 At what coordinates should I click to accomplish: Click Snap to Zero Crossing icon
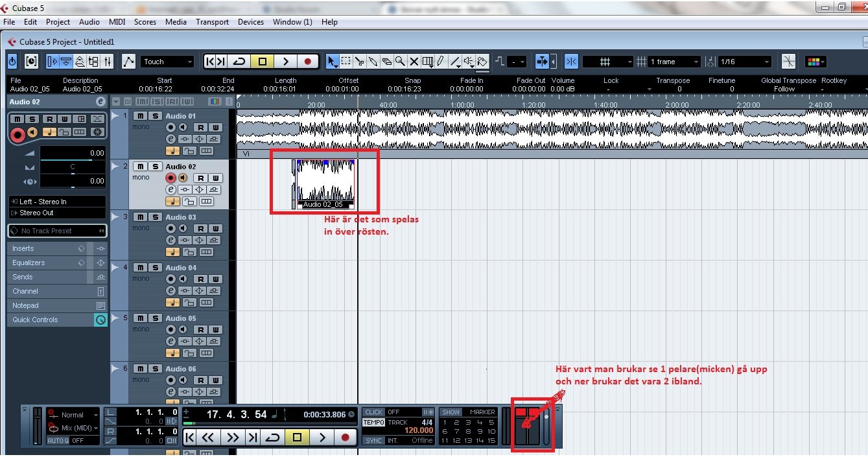[x=789, y=62]
